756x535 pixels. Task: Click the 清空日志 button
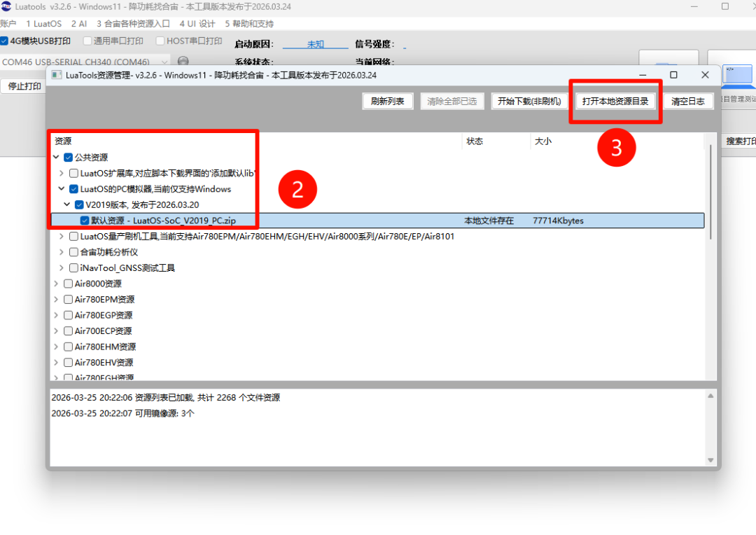click(x=688, y=102)
